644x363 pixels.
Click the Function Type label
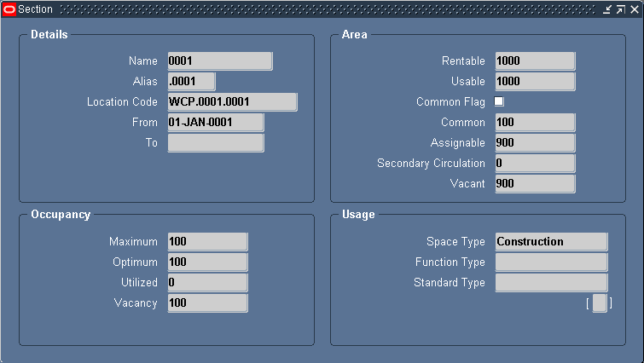[450, 262]
